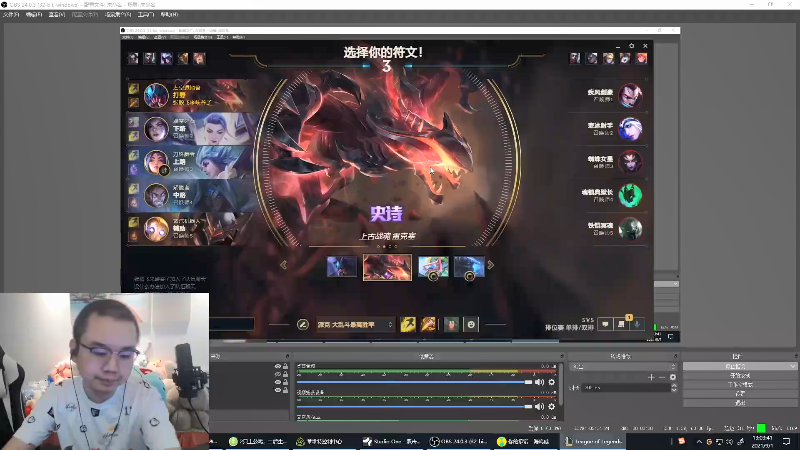Click the chat input field in champion select
The image size is (800, 450).
point(232,324)
